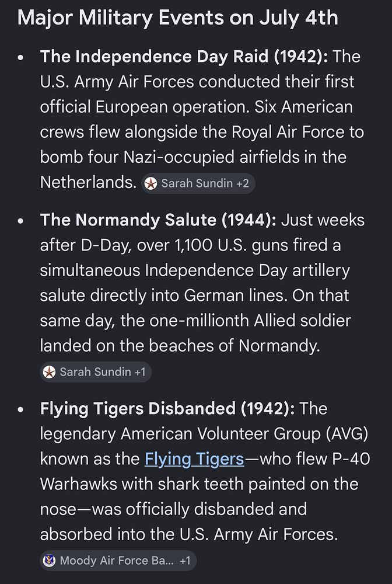Expand the +2 additional sources count
Viewport: 392px width, 584px height.
pos(243,183)
